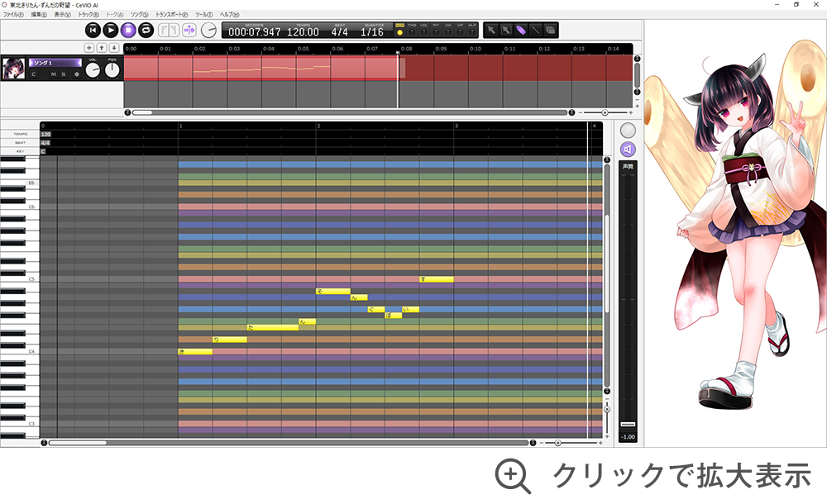Add a new track with plus button

click(89, 48)
